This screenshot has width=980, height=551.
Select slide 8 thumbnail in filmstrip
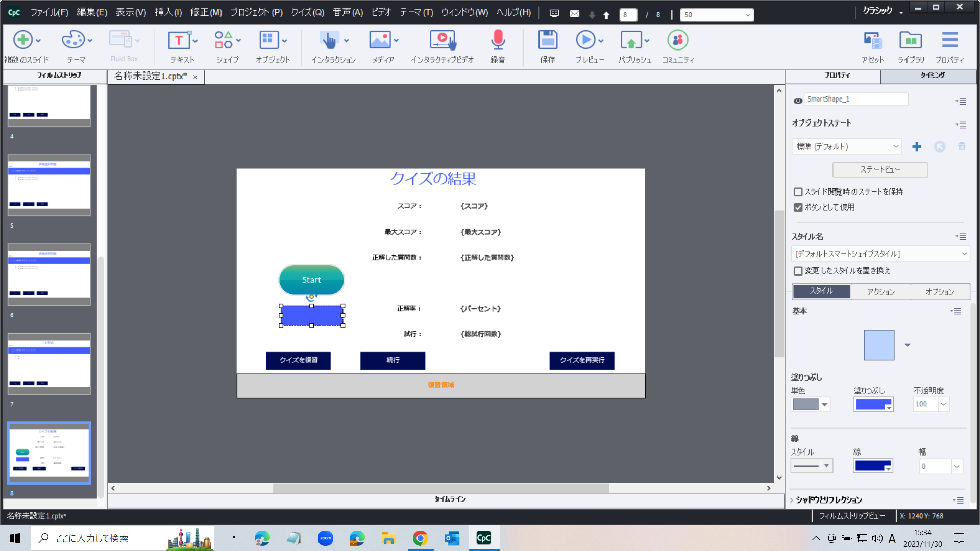click(x=48, y=453)
